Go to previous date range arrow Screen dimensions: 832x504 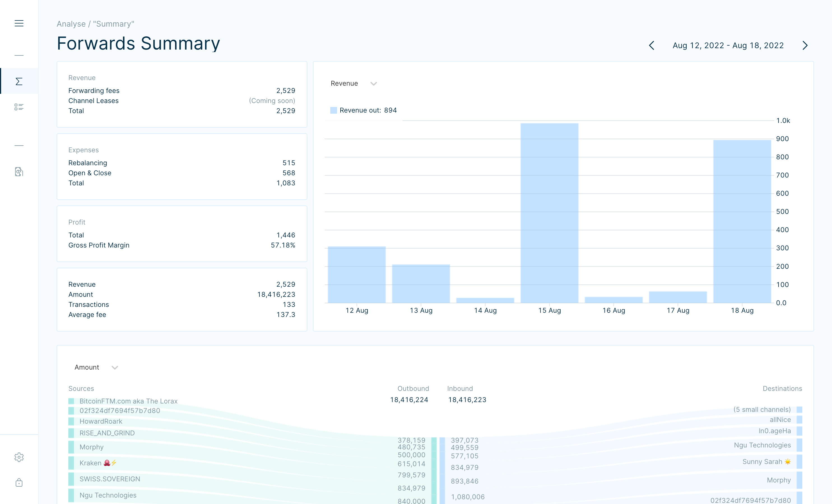tap(652, 46)
